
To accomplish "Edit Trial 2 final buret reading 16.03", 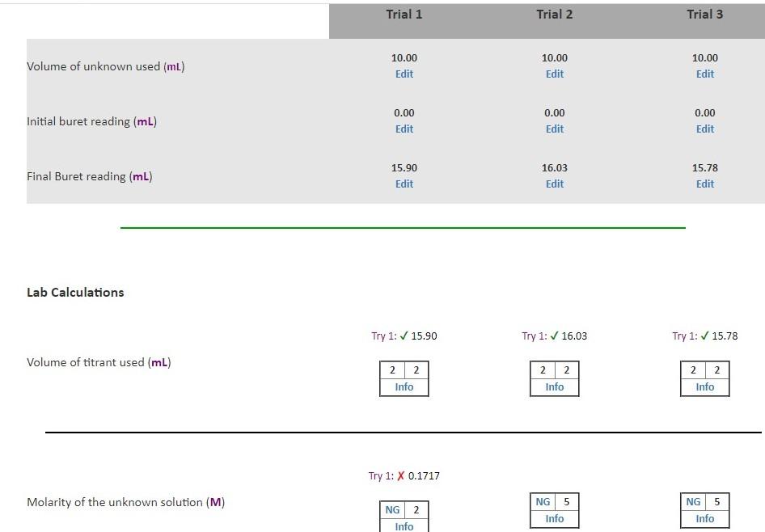I will (x=554, y=184).
